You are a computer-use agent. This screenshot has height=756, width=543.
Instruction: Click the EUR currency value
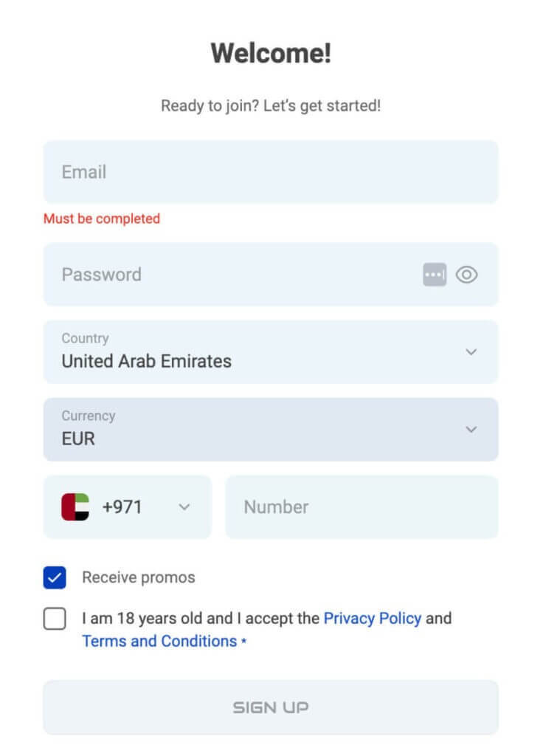point(78,439)
